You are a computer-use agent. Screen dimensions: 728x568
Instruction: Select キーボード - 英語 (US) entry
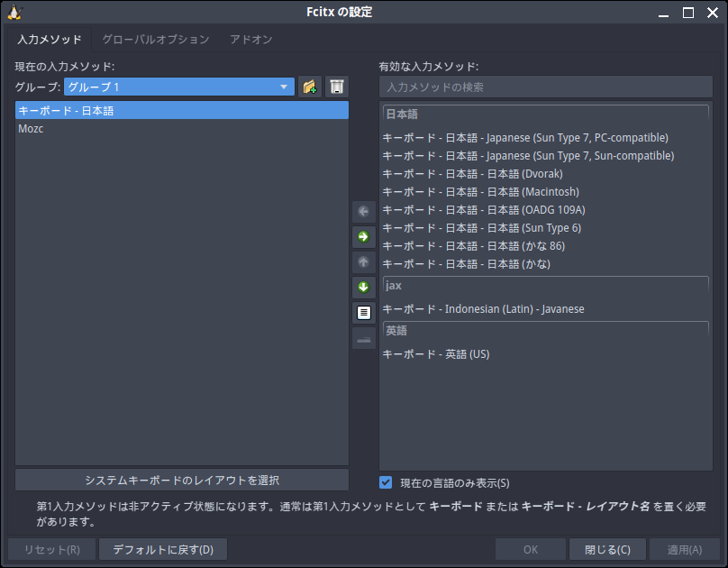(x=545, y=354)
